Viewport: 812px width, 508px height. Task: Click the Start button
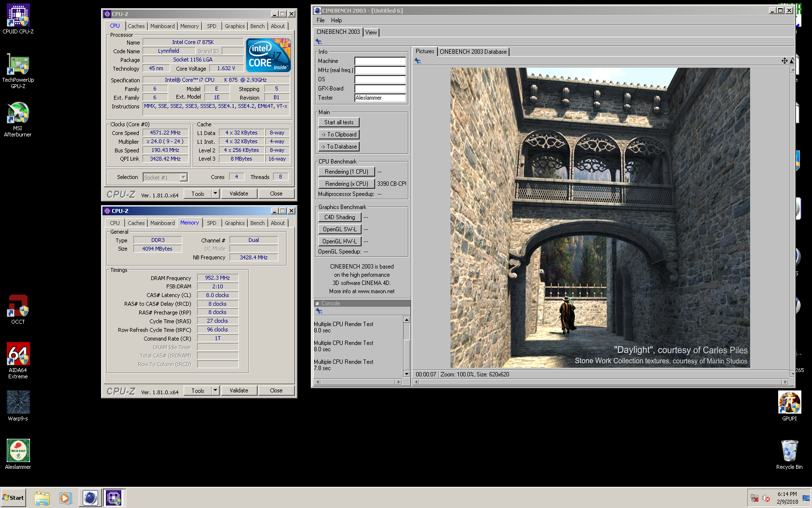coord(13,498)
